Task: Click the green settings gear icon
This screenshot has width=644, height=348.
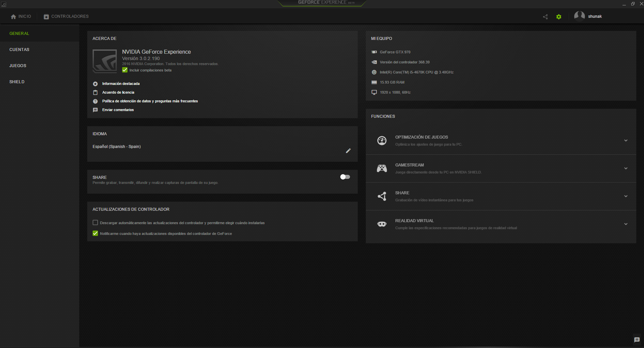Action: click(x=559, y=16)
